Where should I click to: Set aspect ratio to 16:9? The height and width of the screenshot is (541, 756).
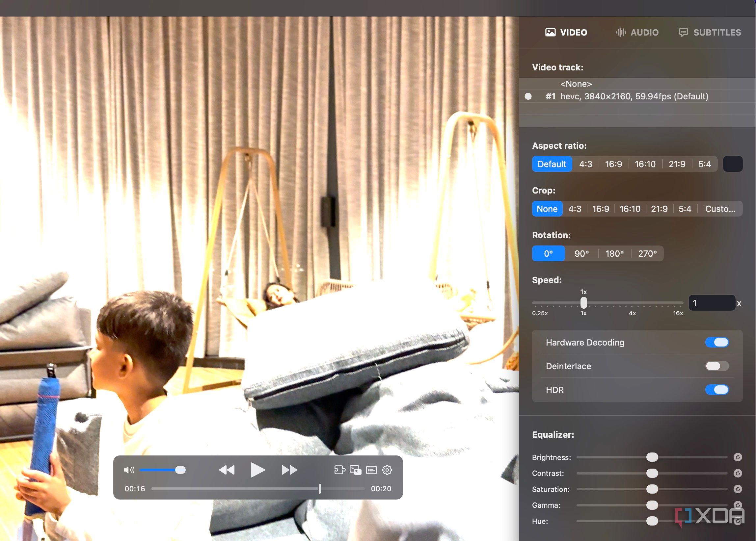[614, 164]
